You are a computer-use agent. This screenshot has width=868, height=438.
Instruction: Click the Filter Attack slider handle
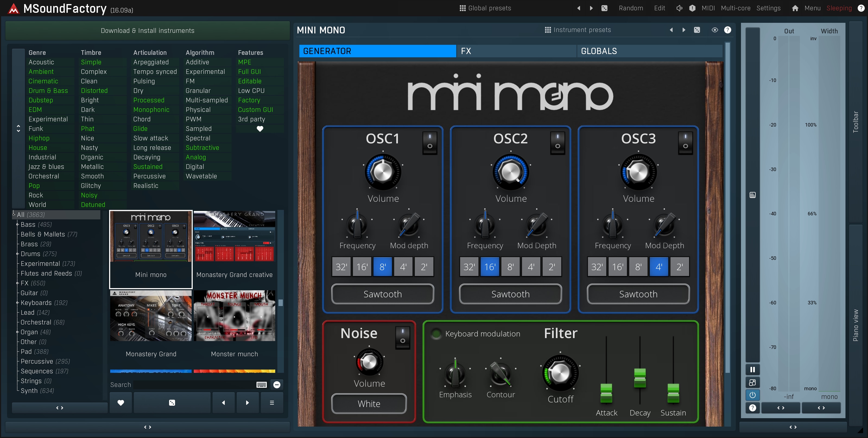(606, 393)
